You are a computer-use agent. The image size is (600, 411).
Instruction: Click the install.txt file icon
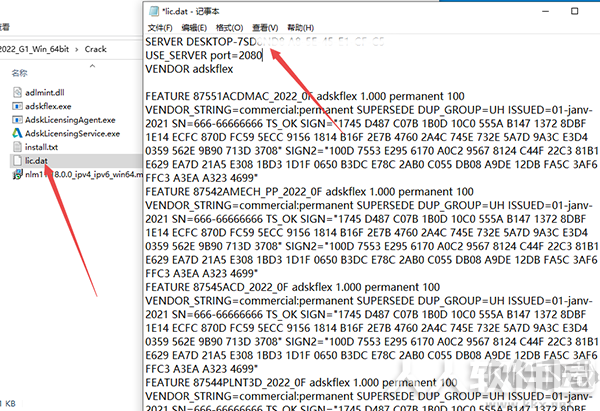pyautogui.click(x=18, y=147)
